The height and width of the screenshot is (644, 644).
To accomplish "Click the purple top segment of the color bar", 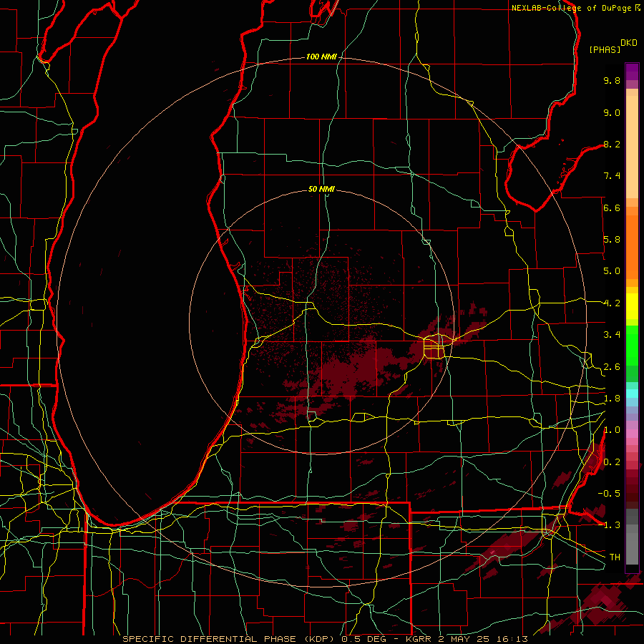I will pyautogui.click(x=632, y=72).
